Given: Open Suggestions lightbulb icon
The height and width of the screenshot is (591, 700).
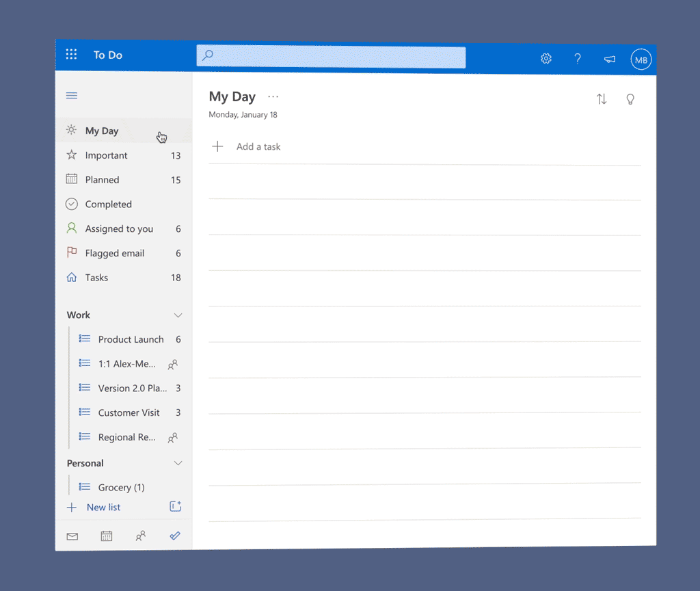Looking at the screenshot, I should click(630, 99).
